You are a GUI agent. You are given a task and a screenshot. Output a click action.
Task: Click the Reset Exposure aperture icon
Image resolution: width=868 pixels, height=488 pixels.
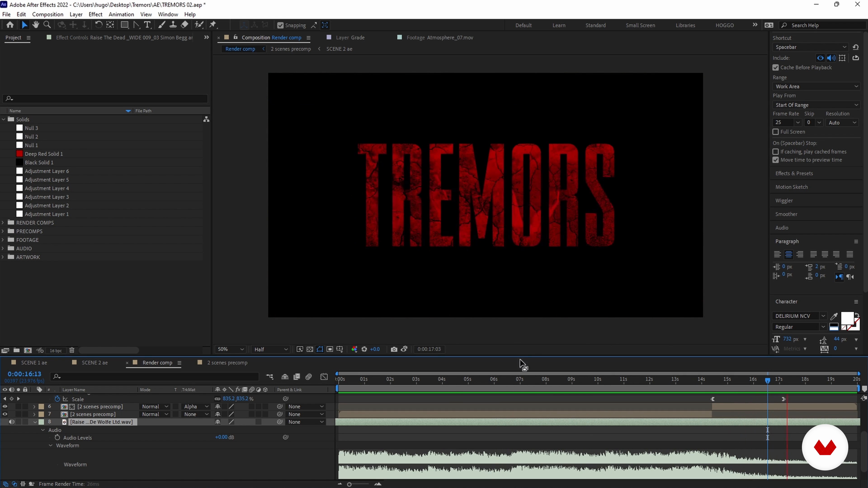point(364,349)
